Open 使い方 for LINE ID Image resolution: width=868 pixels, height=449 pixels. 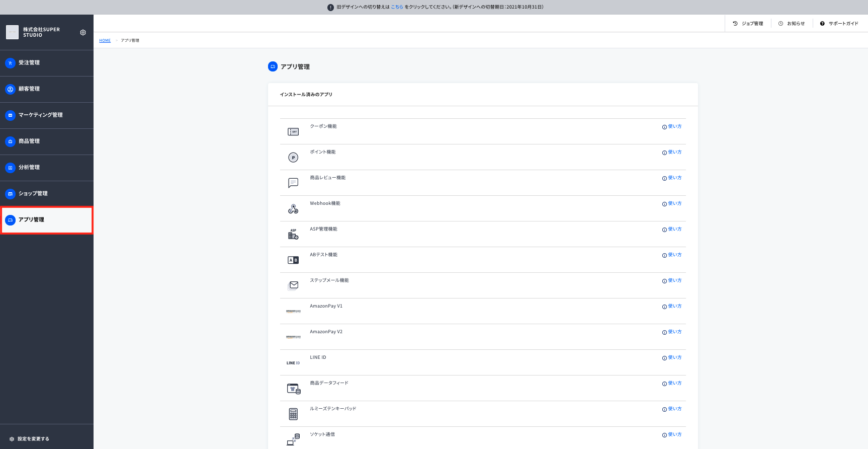(x=672, y=358)
